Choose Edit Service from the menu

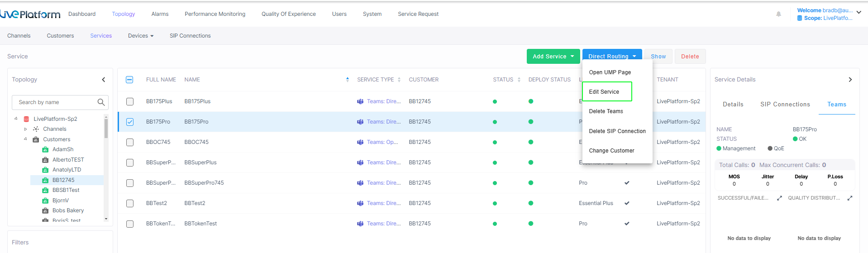click(607, 91)
